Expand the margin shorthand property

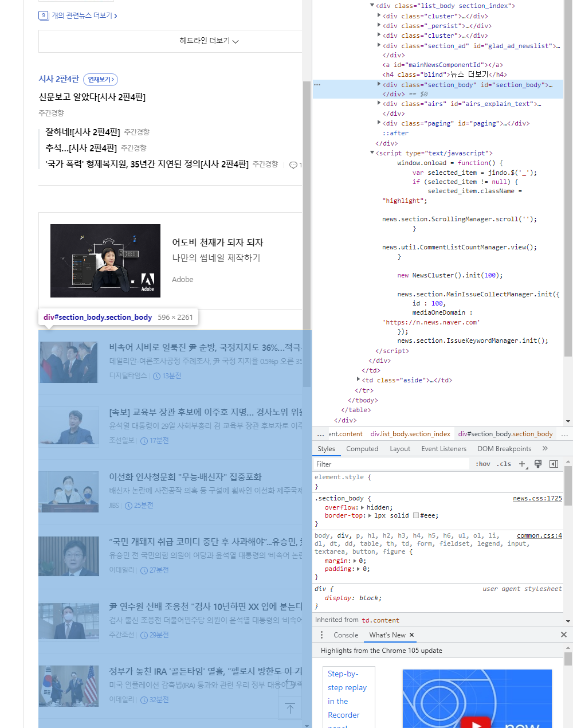point(355,561)
